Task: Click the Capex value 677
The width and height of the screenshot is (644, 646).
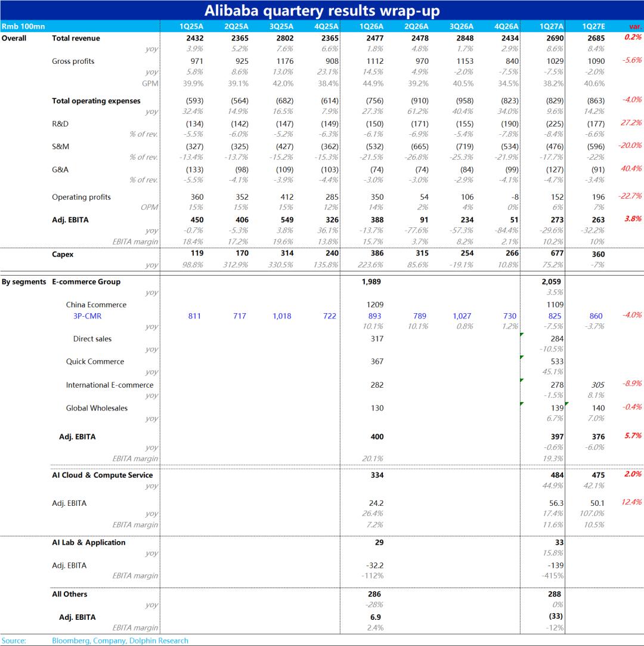Action: pos(557,254)
